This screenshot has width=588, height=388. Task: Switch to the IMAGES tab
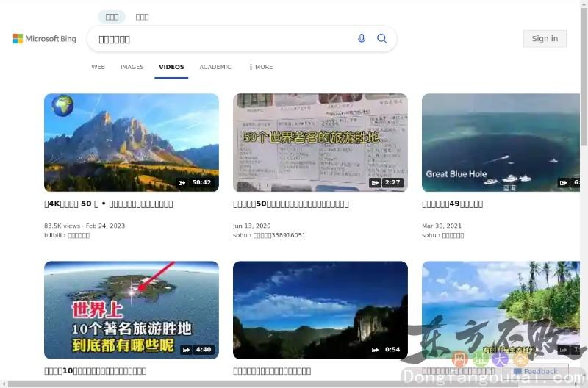132,67
